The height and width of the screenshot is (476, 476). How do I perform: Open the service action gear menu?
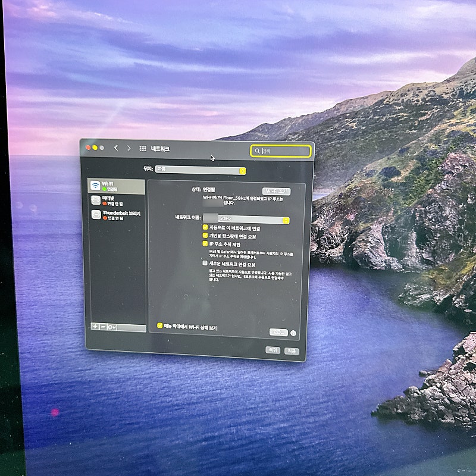click(x=113, y=327)
